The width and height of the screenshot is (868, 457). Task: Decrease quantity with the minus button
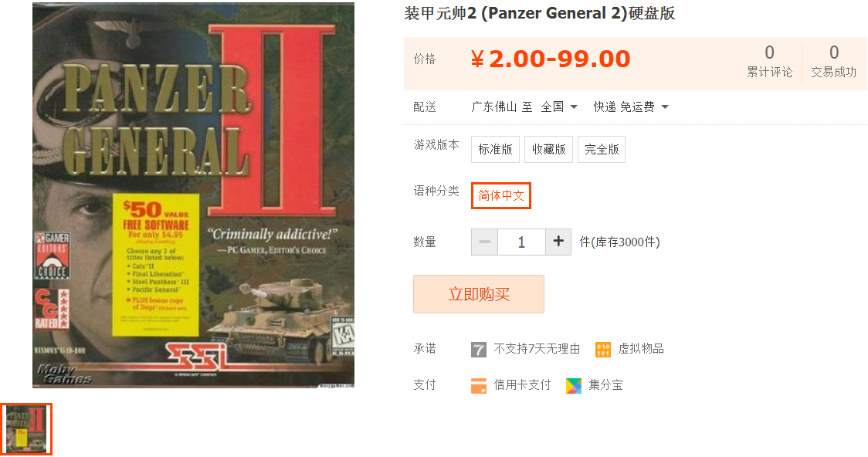pos(485,242)
